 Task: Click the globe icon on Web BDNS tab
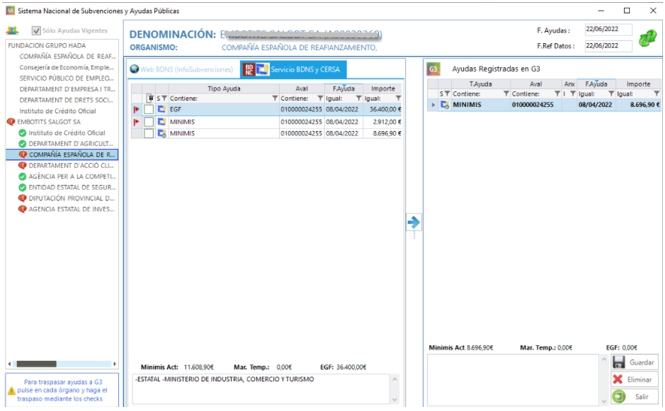click(x=134, y=69)
